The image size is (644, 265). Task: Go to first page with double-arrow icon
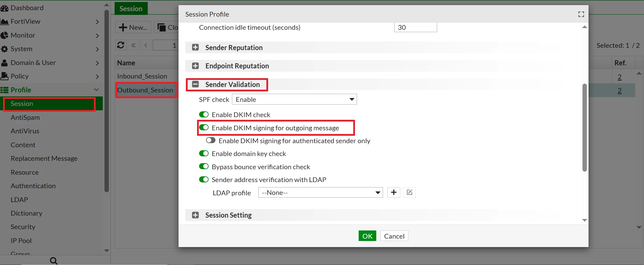tap(133, 45)
